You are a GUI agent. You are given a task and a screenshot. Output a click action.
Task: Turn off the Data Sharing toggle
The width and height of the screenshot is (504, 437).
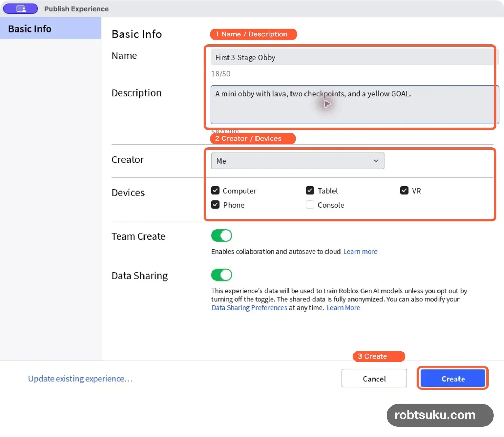point(222,275)
